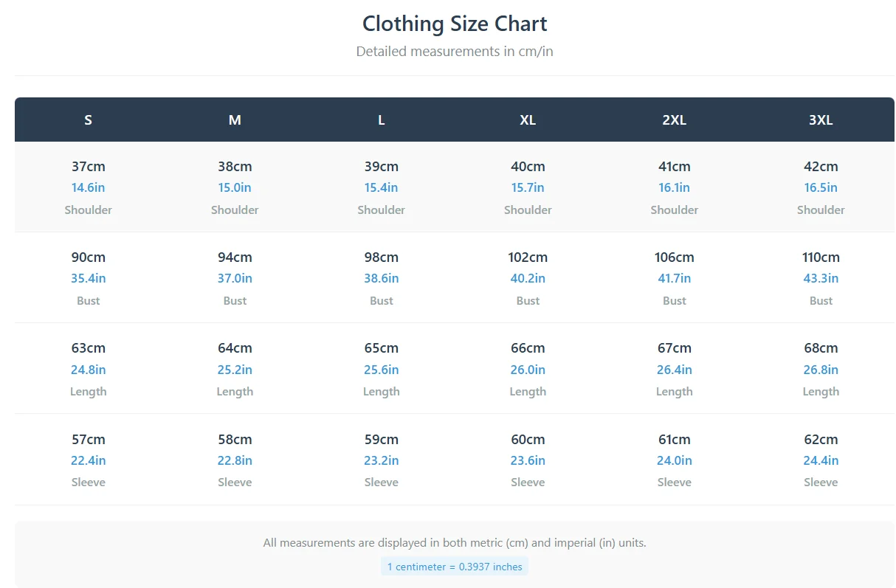Image resolution: width=896 pixels, height=588 pixels.
Task: Click the 65cm length value for L
Action: tap(381, 348)
